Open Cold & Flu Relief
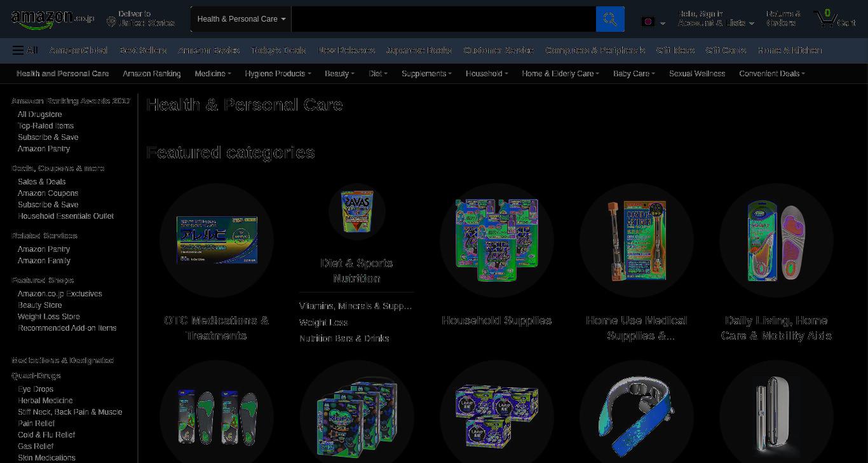 point(46,435)
